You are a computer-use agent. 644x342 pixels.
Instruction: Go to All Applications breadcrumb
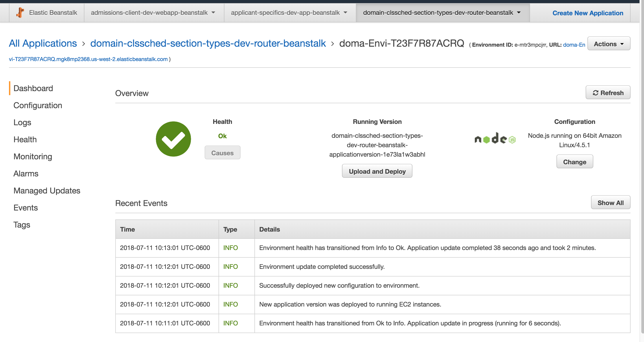point(43,44)
